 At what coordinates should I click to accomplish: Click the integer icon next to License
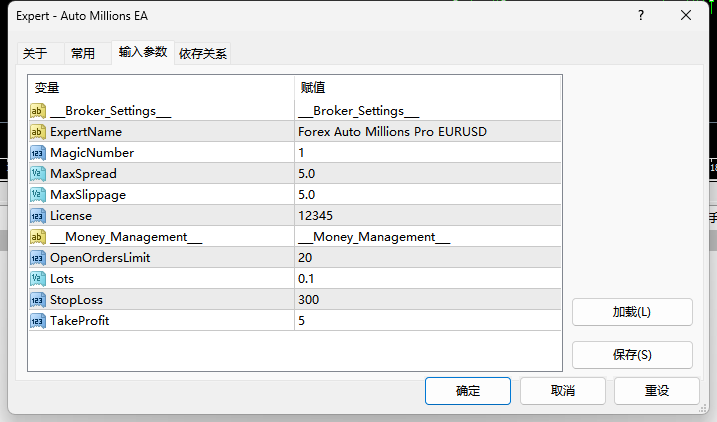coord(37,216)
